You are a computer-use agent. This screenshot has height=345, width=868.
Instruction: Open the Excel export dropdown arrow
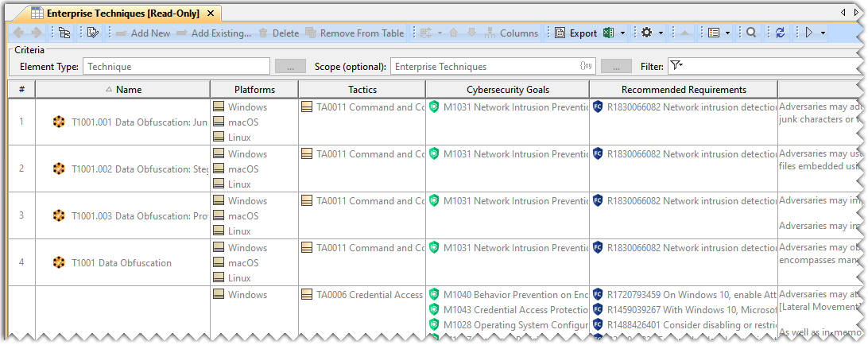[622, 33]
